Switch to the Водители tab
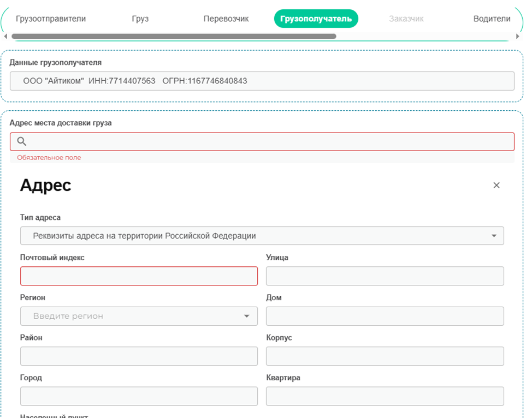 click(x=492, y=19)
